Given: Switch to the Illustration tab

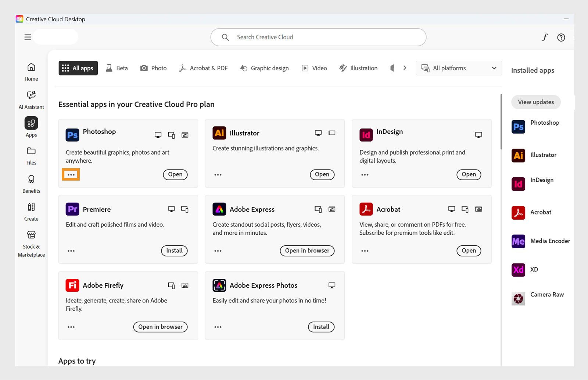Looking at the screenshot, I should pos(358,68).
